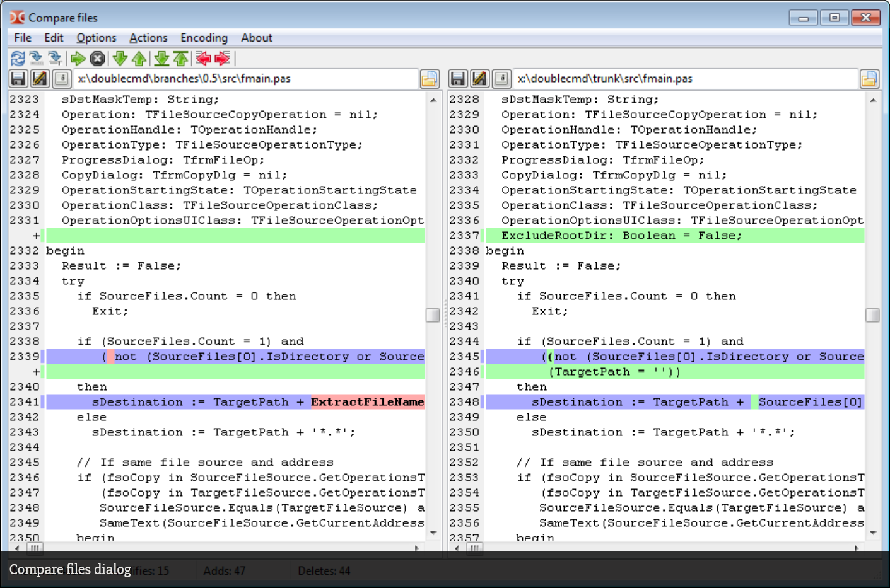
Task: Click the left pane scroll-down arrow
Action: (433, 533)
